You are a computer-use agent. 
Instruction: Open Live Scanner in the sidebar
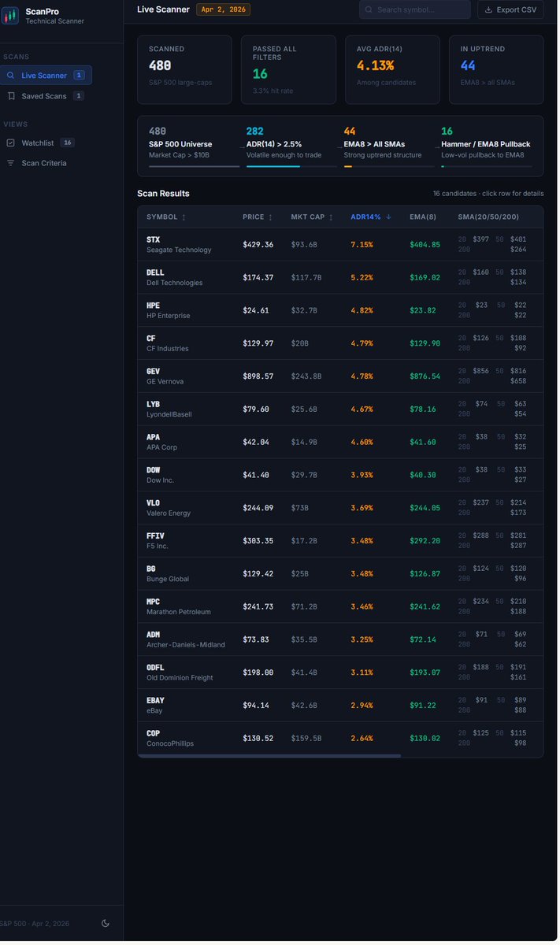click(46, 76)
